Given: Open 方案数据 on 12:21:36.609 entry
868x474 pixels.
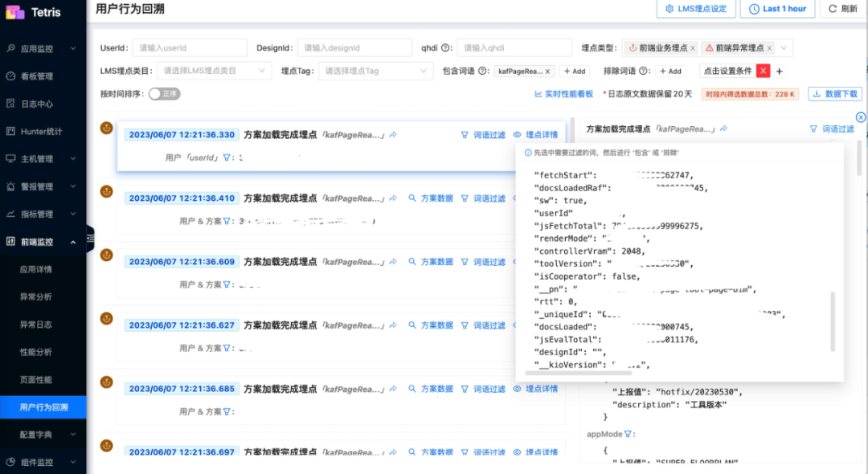Looking at the screenshot, I should coord(431,262).
